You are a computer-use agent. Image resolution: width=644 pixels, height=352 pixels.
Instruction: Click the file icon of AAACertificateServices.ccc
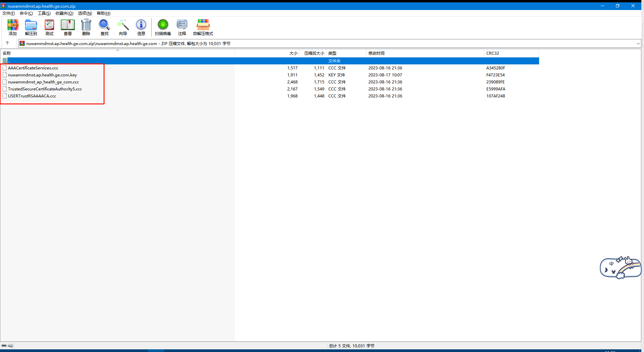[x=5, y=68]
